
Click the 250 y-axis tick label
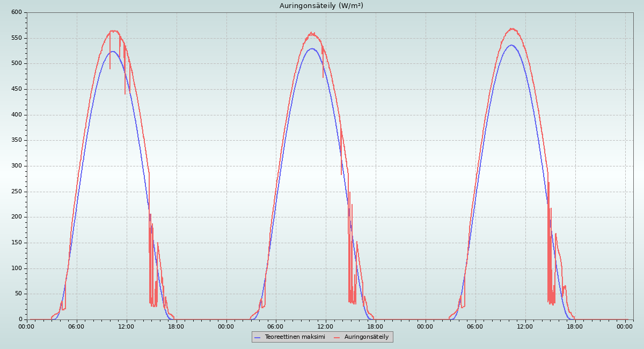[x=17, y=192]
